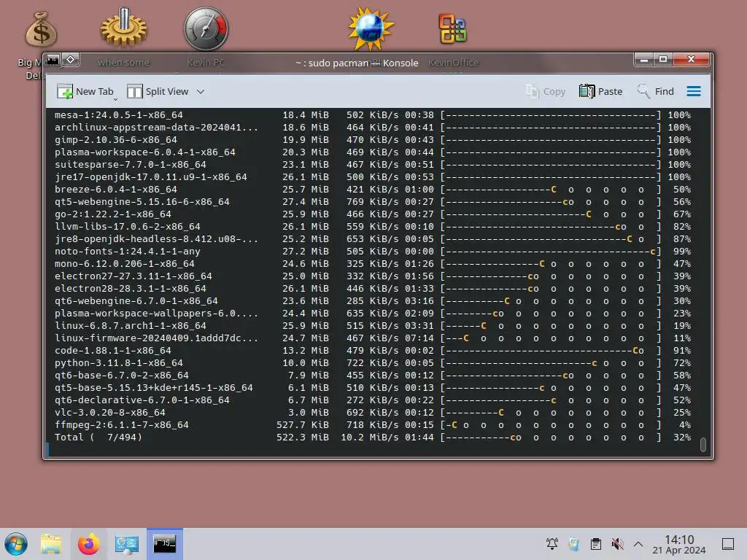Viewport: 747px width, 560px height.
Task: Open a New Tab in Konsole
Action: pos(85,91)
